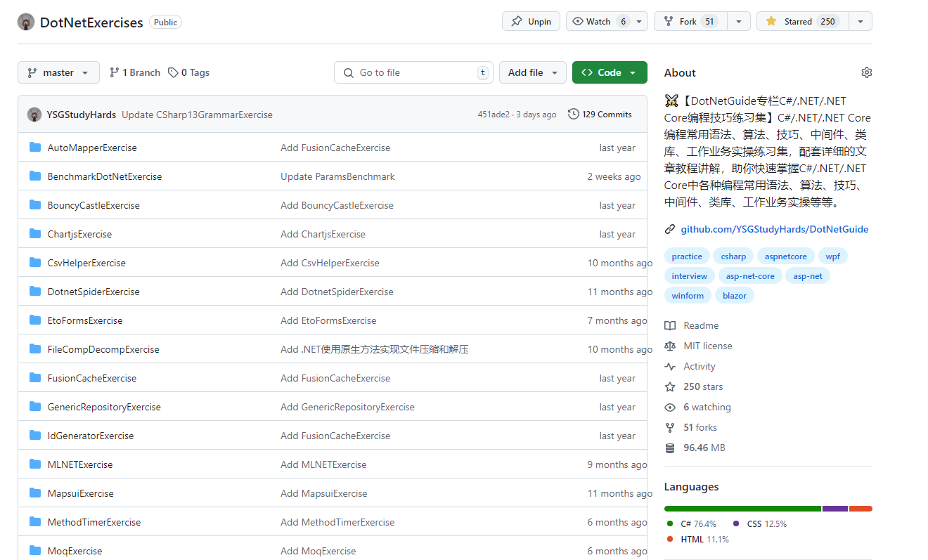This screenshot has width=928, height=560.
Task: Click the purple CSS segment of language bar
Action: click(x=835, y=508)
